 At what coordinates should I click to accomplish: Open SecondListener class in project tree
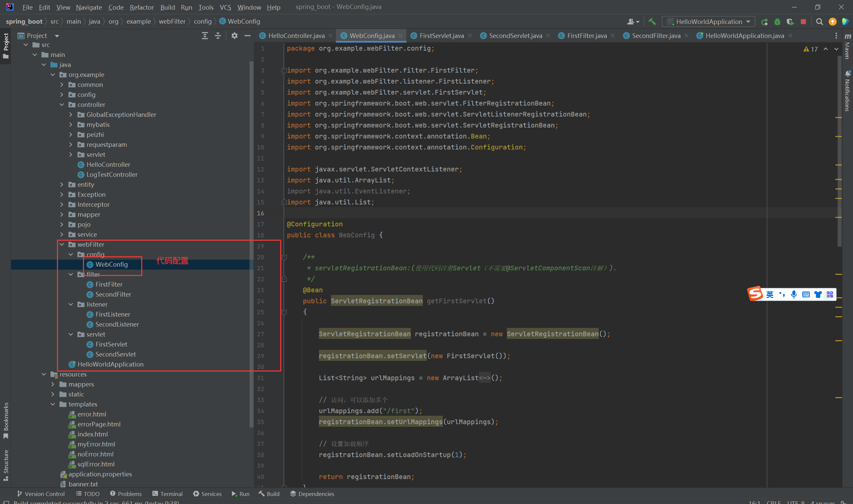tap(117, 324)
